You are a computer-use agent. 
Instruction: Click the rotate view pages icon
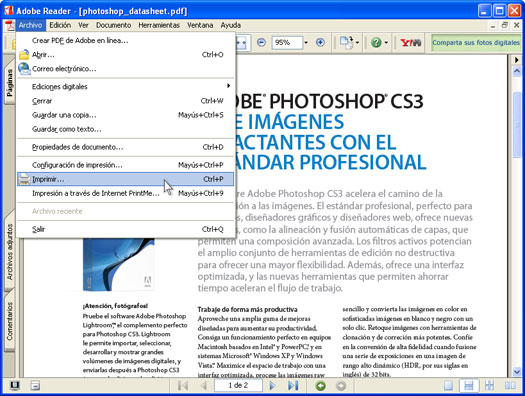346,43
